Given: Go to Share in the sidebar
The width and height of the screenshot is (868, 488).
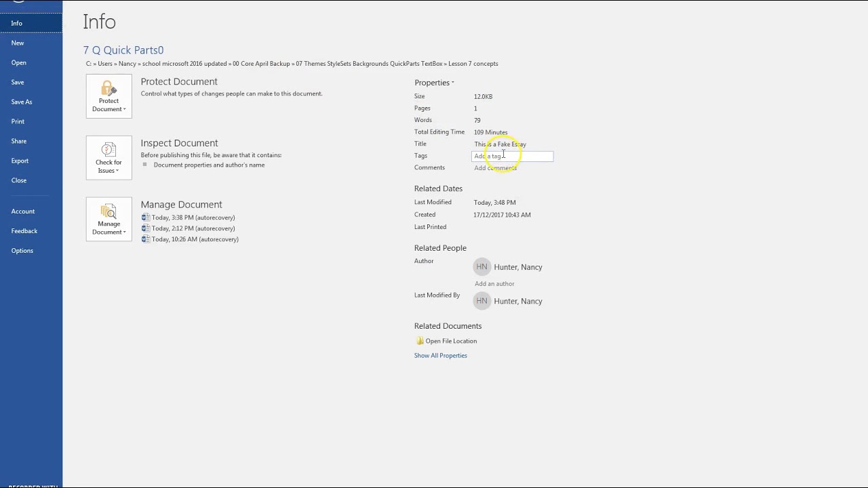Looking at the screenshot, I should tap(31, 141).
